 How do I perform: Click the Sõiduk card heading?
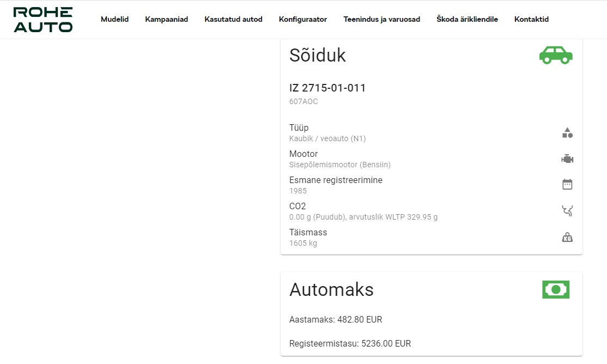click(318, 55)
